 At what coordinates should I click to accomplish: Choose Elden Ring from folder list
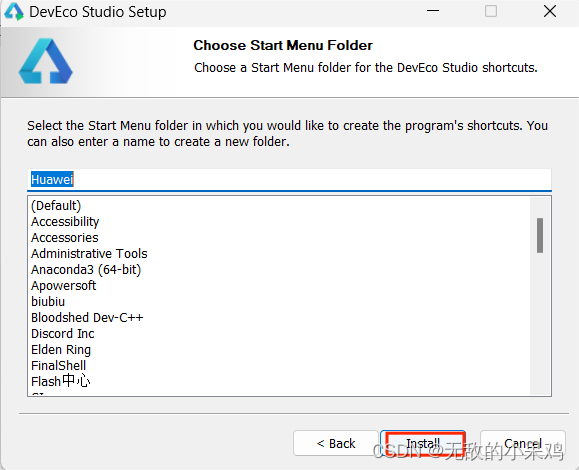[61, 350]
